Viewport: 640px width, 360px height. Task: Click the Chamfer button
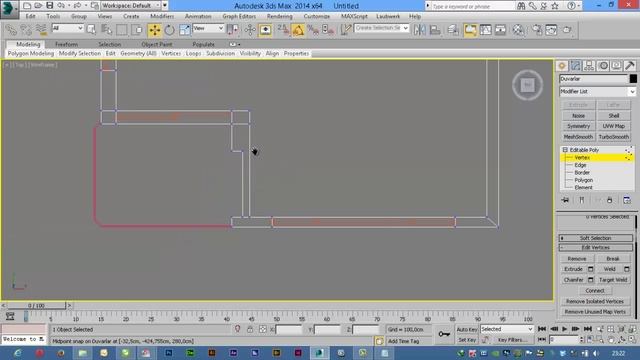pyautogui.click(x=573, y=280)
